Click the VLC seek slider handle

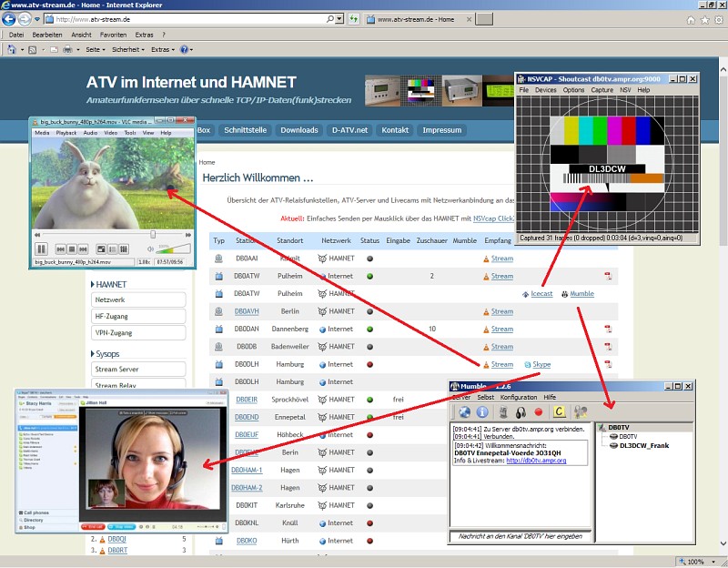tap(153, 235)
